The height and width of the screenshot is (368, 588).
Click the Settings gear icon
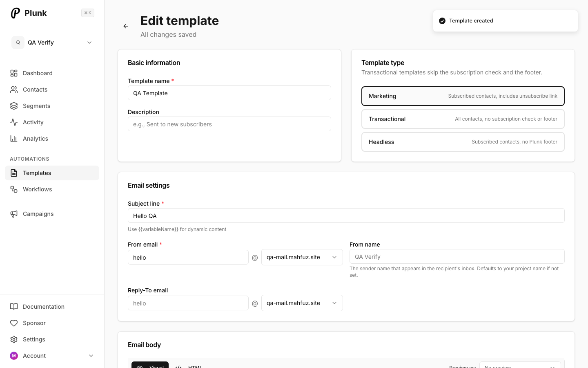(x=14, y=339)
